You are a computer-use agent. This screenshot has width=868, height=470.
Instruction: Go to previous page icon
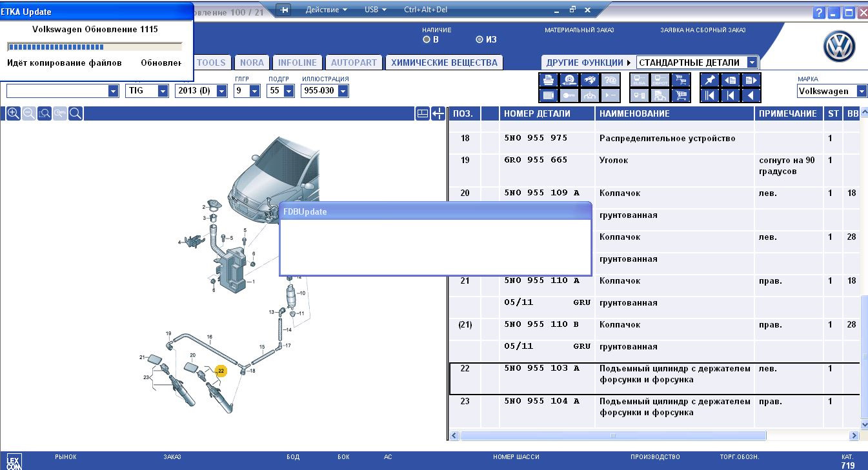[731, 80]
